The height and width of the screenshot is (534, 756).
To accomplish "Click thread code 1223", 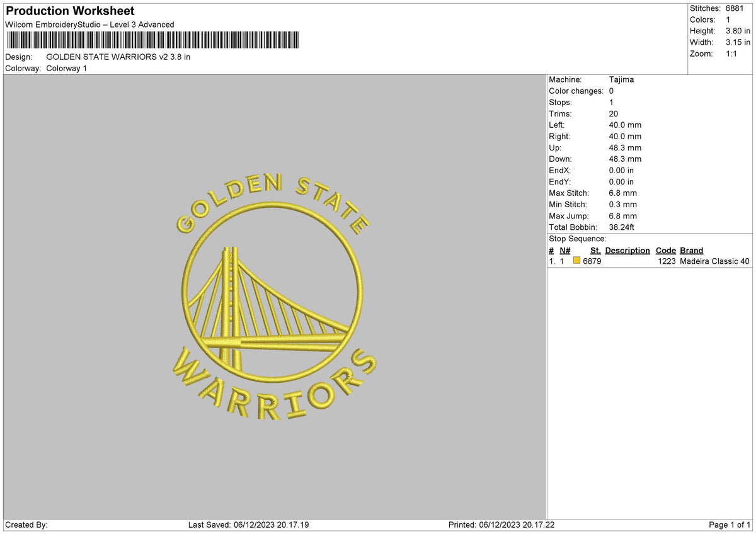I will click(667, 261).
